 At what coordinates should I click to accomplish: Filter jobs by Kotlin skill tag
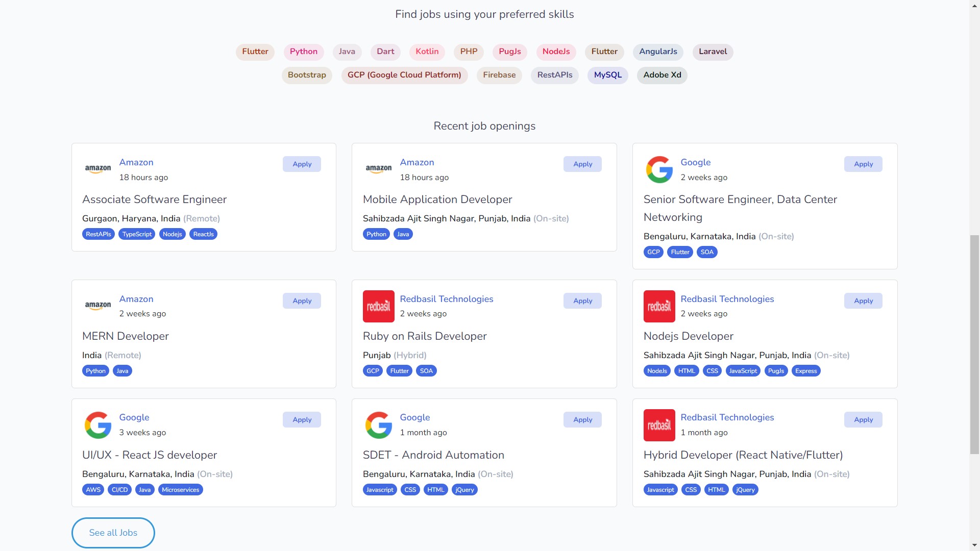427,52
